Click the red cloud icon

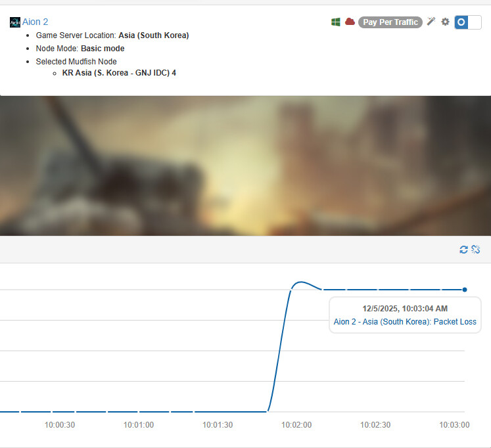pyautogui.click(x=350, y=22)
